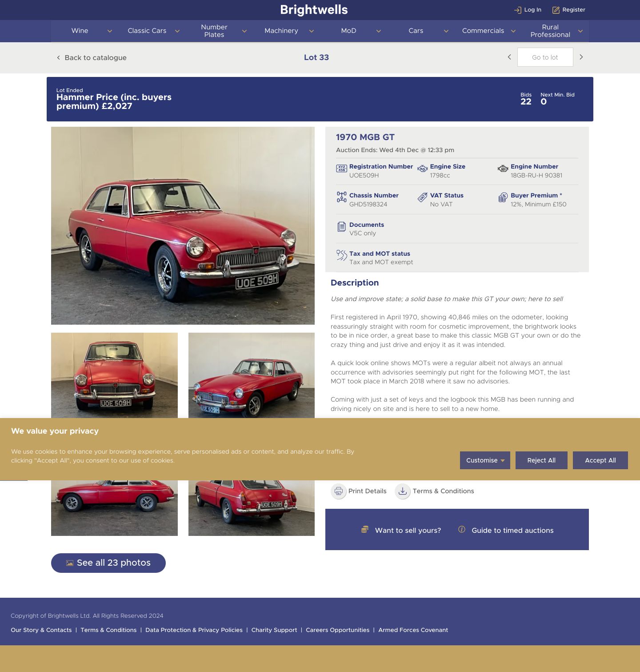
Task: Click the Log In icon
Action: coord(517,10)
